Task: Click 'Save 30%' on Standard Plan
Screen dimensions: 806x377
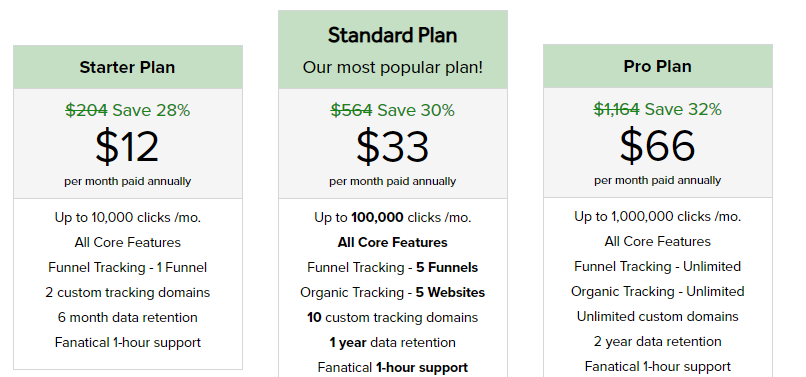Action: (416, 110)
